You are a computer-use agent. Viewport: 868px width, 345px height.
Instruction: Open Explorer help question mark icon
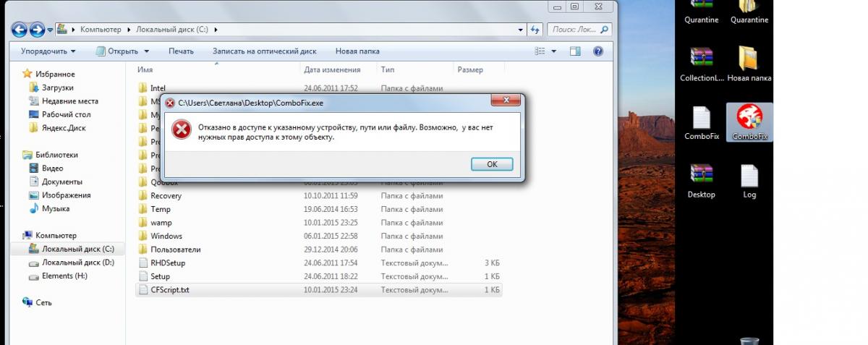point(598,51)
